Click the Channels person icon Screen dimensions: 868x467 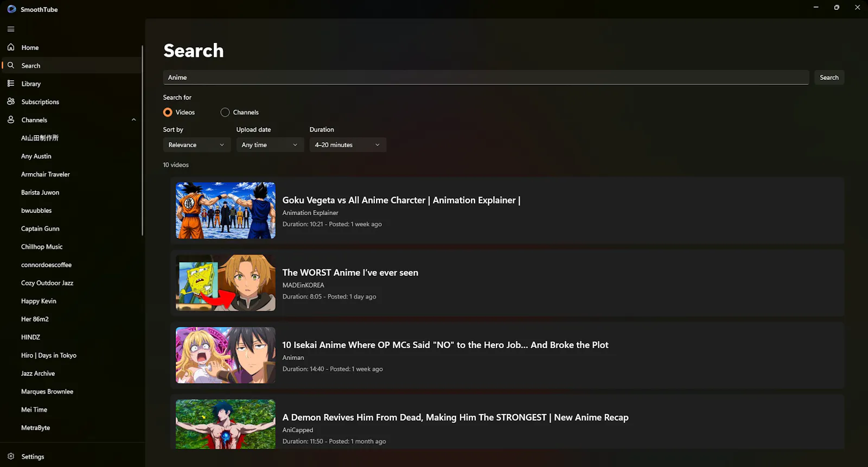coord(11,119)
